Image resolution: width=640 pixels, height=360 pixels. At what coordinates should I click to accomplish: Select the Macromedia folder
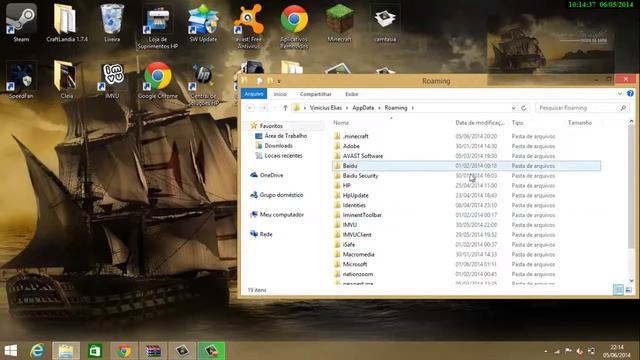(x=466, y=254)
